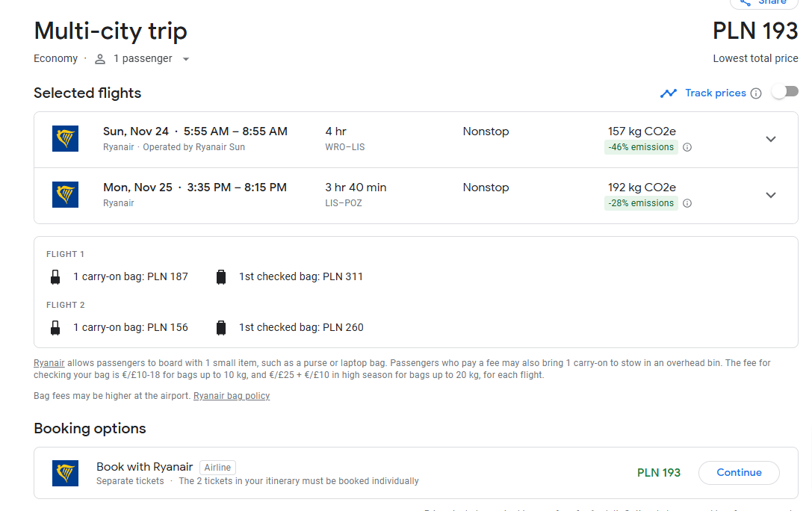
Task: Click the Share button at top
Action: pos(764,2)
